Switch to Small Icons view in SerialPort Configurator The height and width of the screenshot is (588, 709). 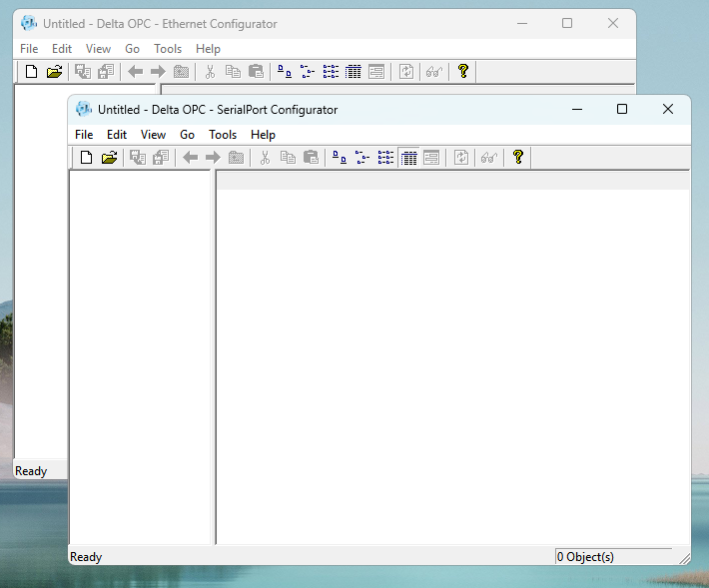[362, 158]
